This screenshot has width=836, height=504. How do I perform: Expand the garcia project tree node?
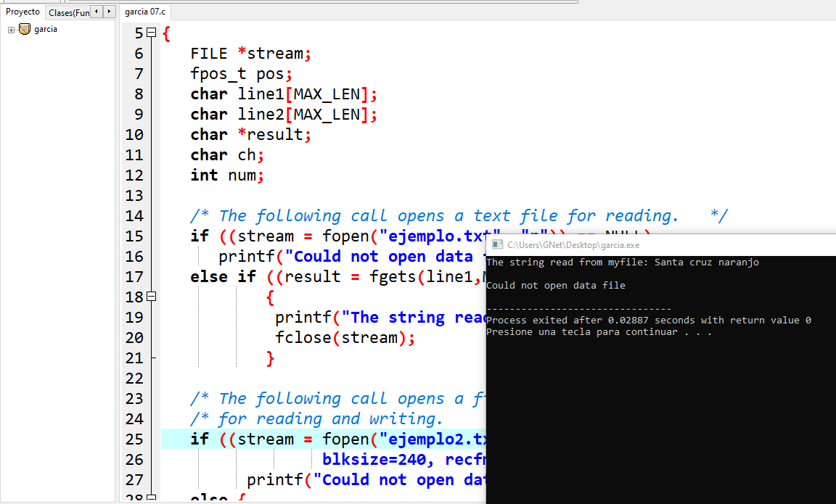[x=11, y=30]
